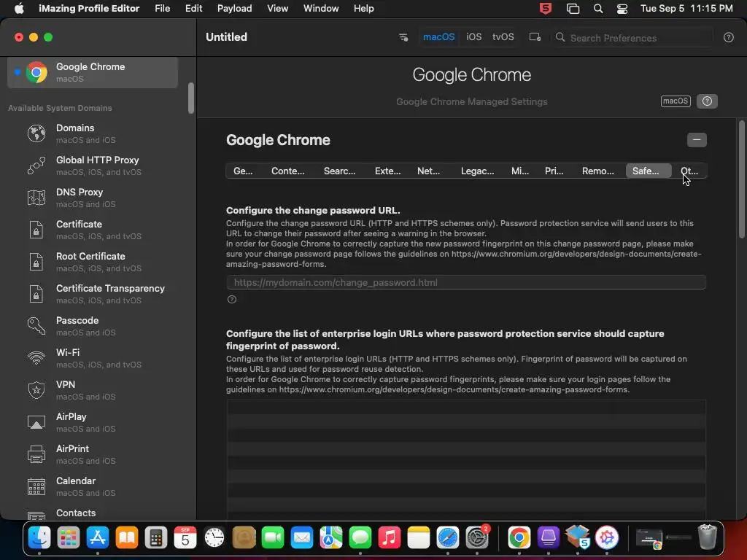Viewport: 747px width, 560px height.
Task: Click the question mark button beside the macOS badge
Action: click(707, 101)
